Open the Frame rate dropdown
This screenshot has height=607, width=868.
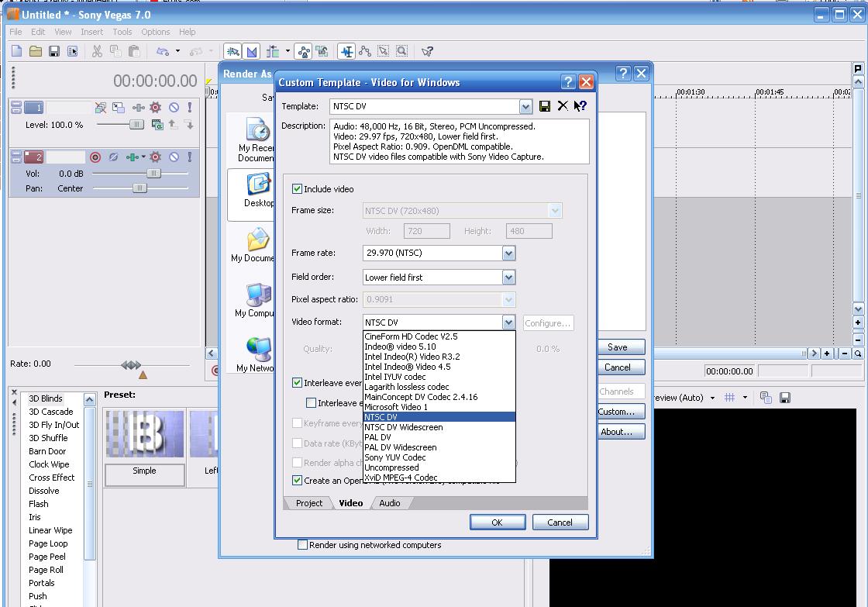(x=508, y=253)
